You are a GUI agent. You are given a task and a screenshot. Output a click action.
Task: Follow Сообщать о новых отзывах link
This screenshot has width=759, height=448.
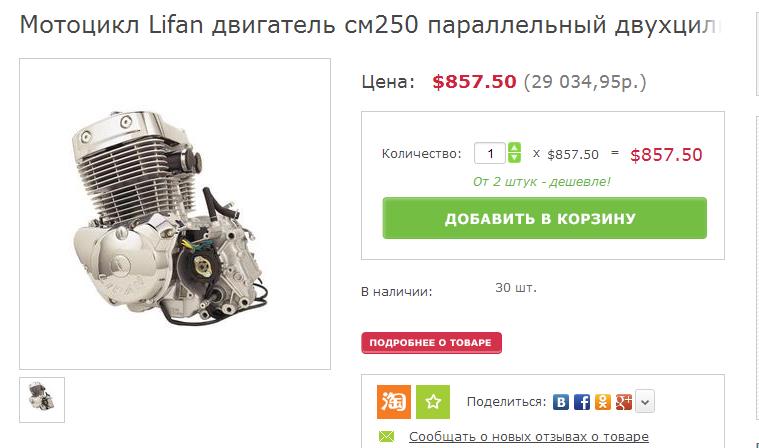pos(529,436)
